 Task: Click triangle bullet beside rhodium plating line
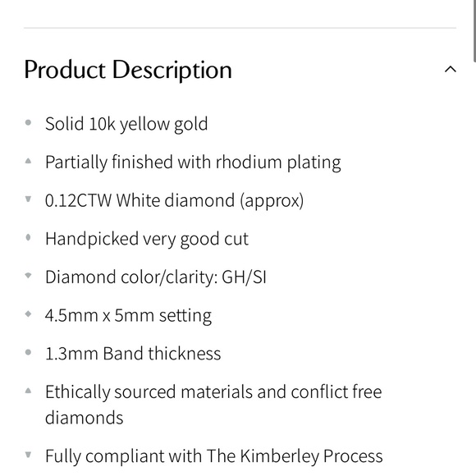click(28, 161)
